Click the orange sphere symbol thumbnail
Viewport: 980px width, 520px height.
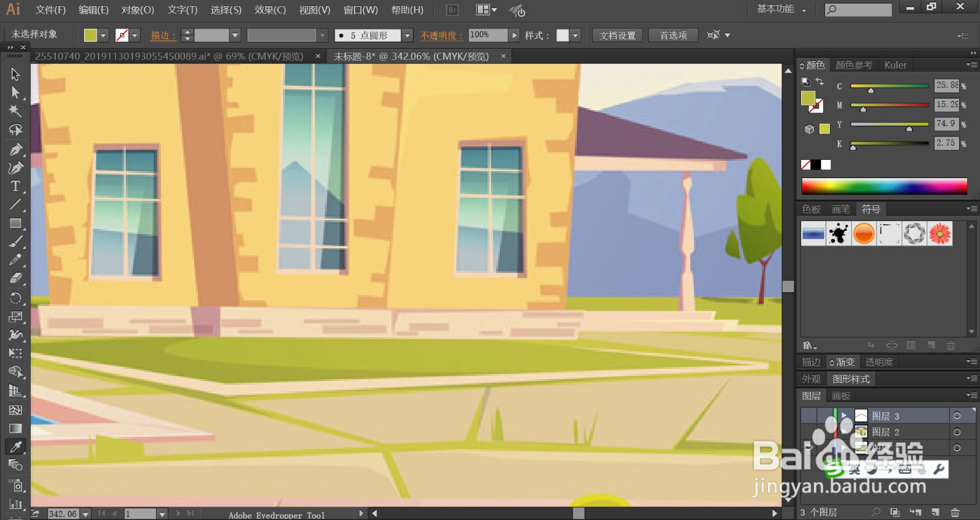(x=864, y=233)
